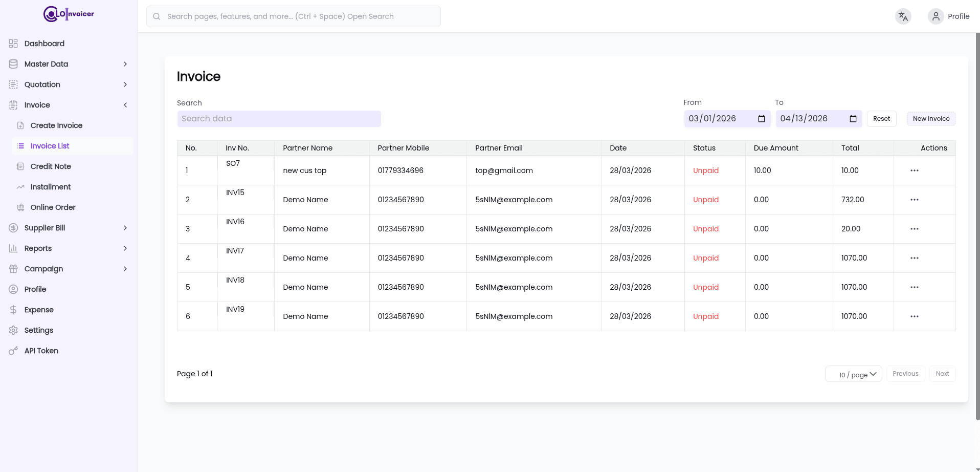Open the Profile user avatar icon
This screenshot has width=980, height=472.
coord(936,16)
